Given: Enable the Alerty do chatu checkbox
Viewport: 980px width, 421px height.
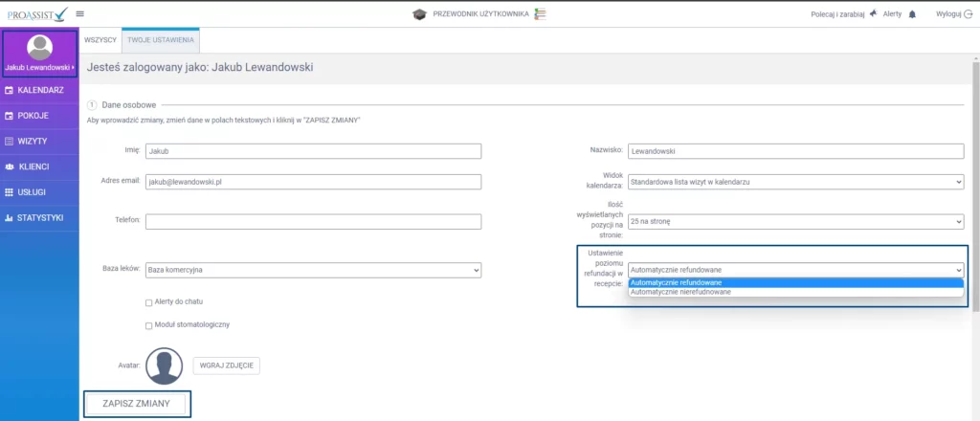Looking at the screenshot, I should [148, 302].
